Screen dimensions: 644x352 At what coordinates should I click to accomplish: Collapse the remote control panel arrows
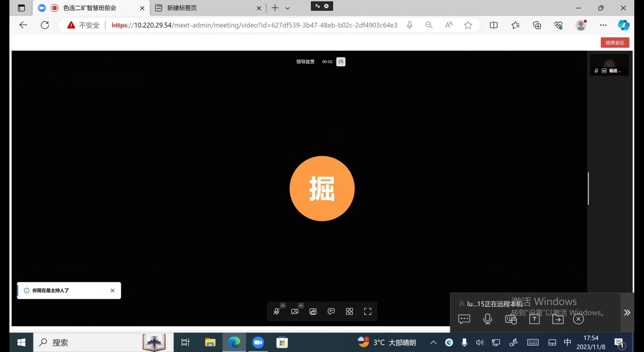coord(627,313)
